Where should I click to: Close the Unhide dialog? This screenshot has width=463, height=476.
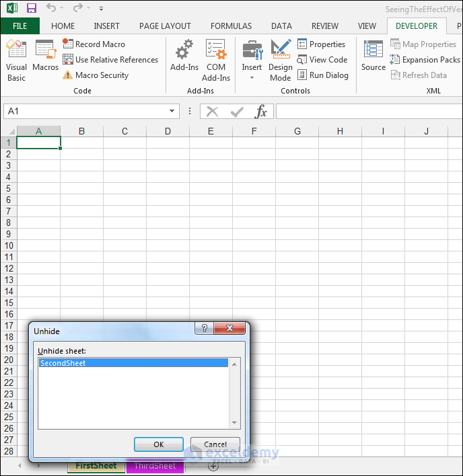229,328
